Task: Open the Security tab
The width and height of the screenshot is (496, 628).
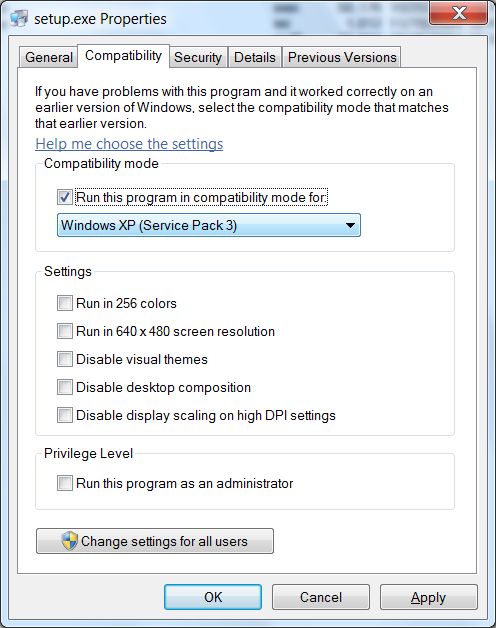Action: [198, 57]
